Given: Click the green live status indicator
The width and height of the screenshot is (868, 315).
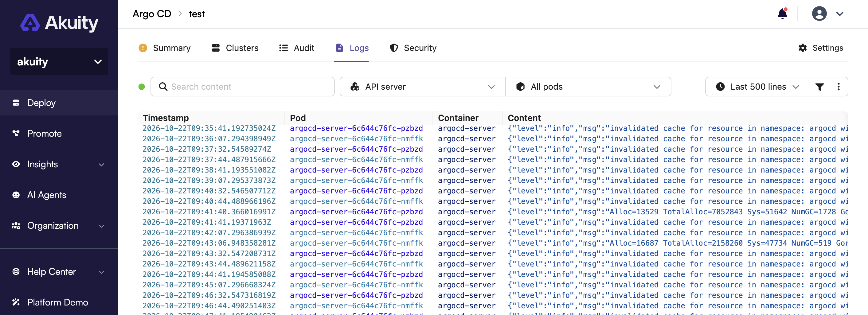Looking at the screenshot, I should tap(142, 87).
